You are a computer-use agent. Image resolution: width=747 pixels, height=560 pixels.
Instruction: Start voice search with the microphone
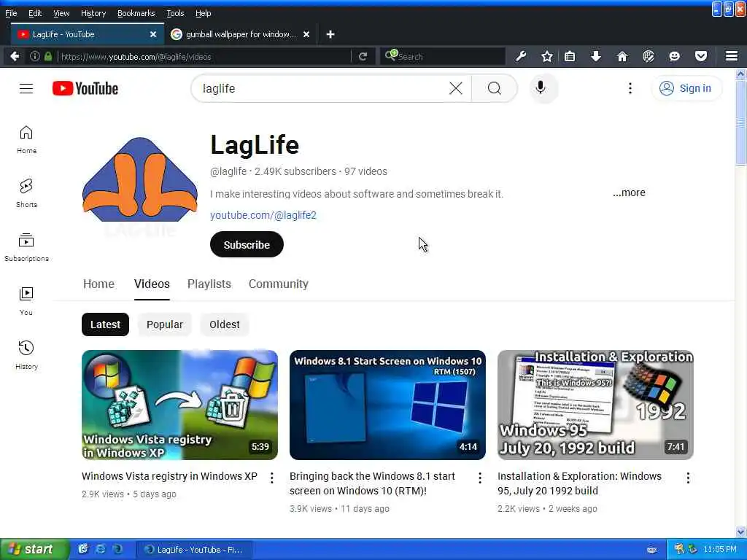[x=541, y=88]
